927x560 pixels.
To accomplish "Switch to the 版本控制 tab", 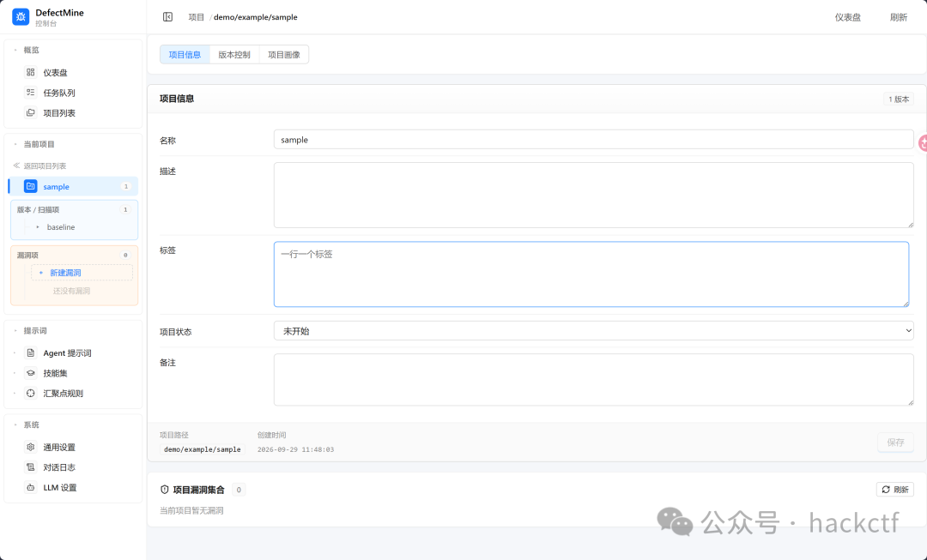I will click(x=234, y=54).
